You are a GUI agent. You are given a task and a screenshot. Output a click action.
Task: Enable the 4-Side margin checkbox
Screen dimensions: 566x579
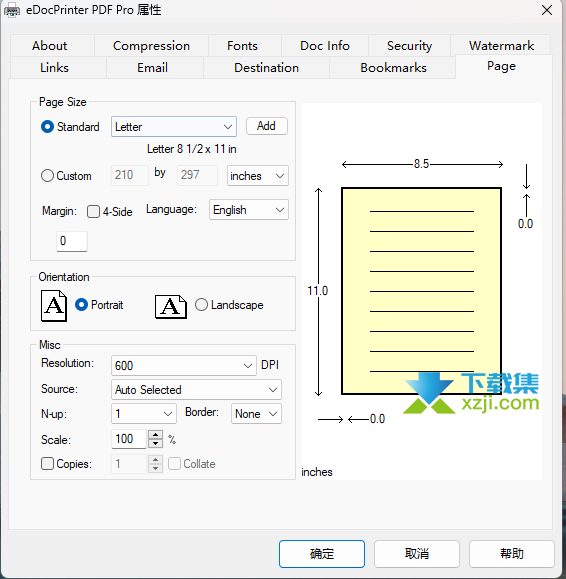[x=93, y=212]
